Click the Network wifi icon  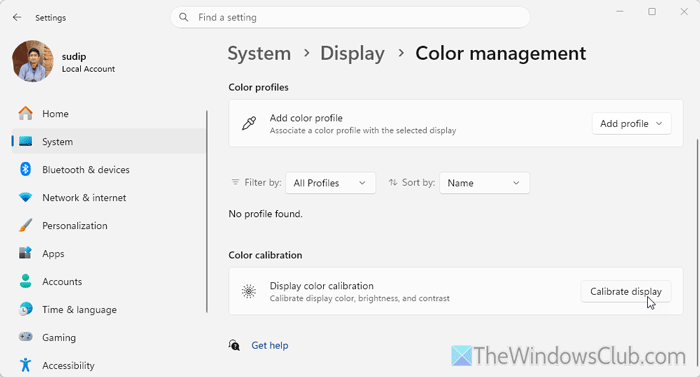click(x=25, y=197)
